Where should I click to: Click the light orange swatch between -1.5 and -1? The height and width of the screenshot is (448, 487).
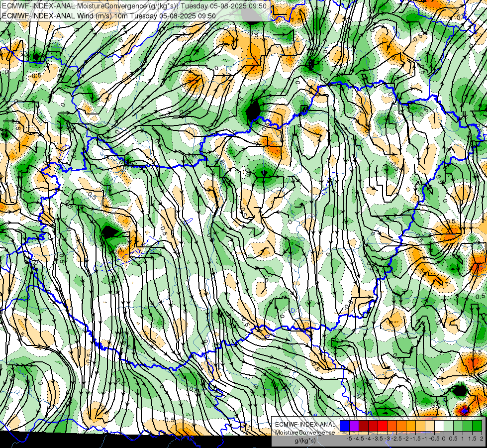tap(420, 426)
